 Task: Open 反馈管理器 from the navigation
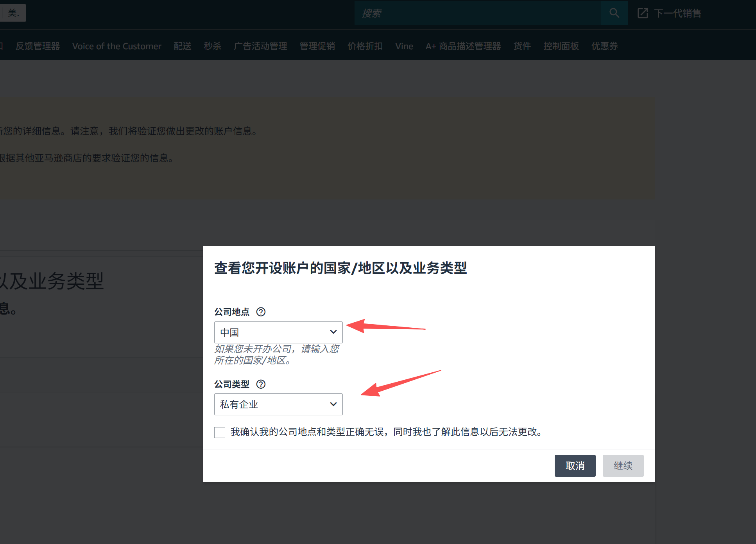tap(38, 46)
